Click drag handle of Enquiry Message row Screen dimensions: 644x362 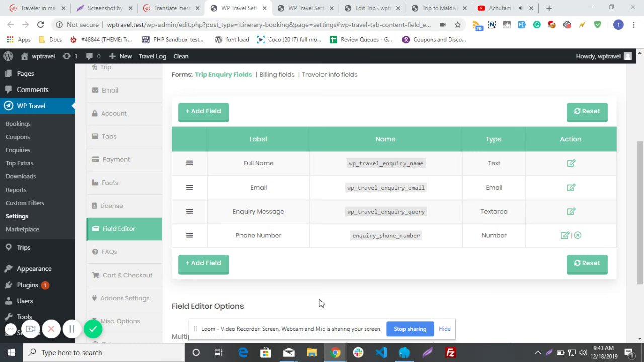coord(189,211)
